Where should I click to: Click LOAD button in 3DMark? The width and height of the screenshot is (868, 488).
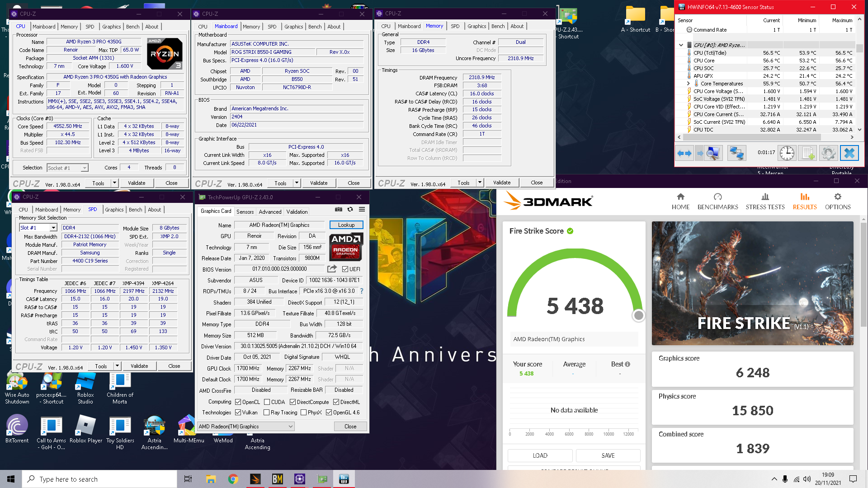pos(540,455)
